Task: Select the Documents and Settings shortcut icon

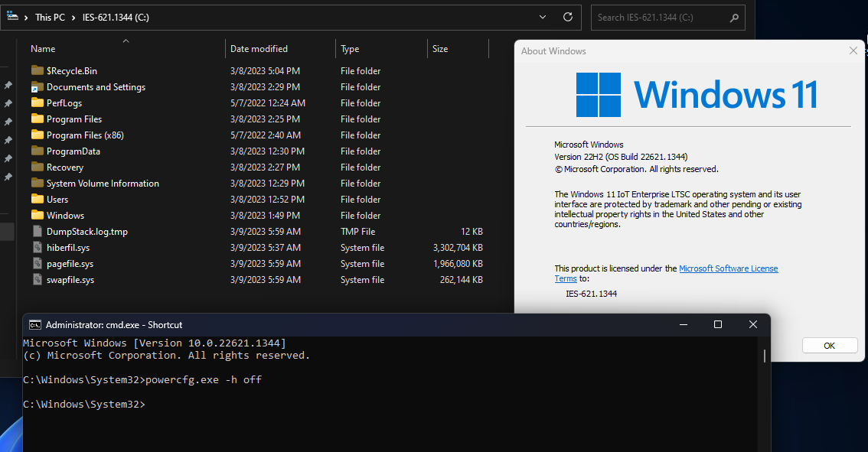Action: coord(37,87)
